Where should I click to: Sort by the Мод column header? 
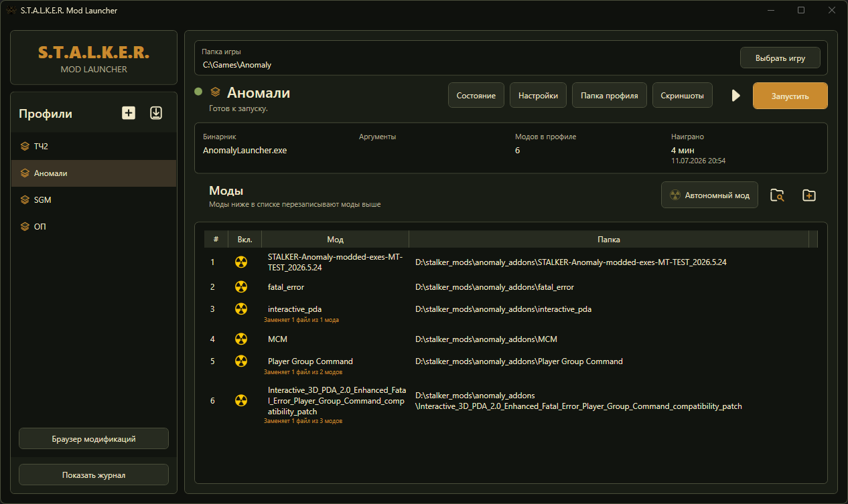335,239
